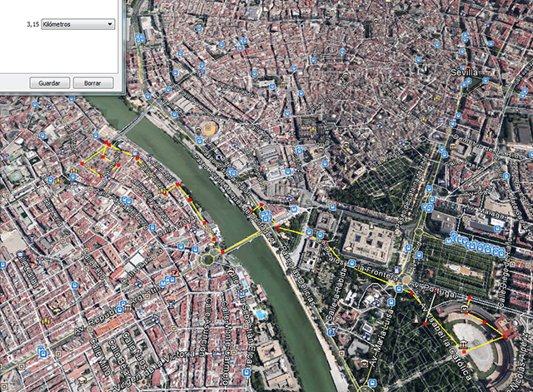Click the yellow path segment crossing the river bridge

tap(242, 241)
